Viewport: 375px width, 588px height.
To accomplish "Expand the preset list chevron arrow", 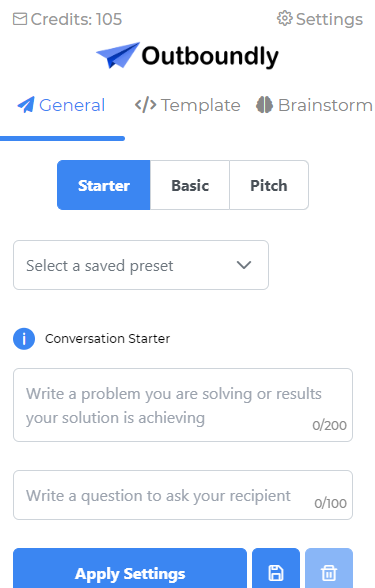I will pos(244,265).
